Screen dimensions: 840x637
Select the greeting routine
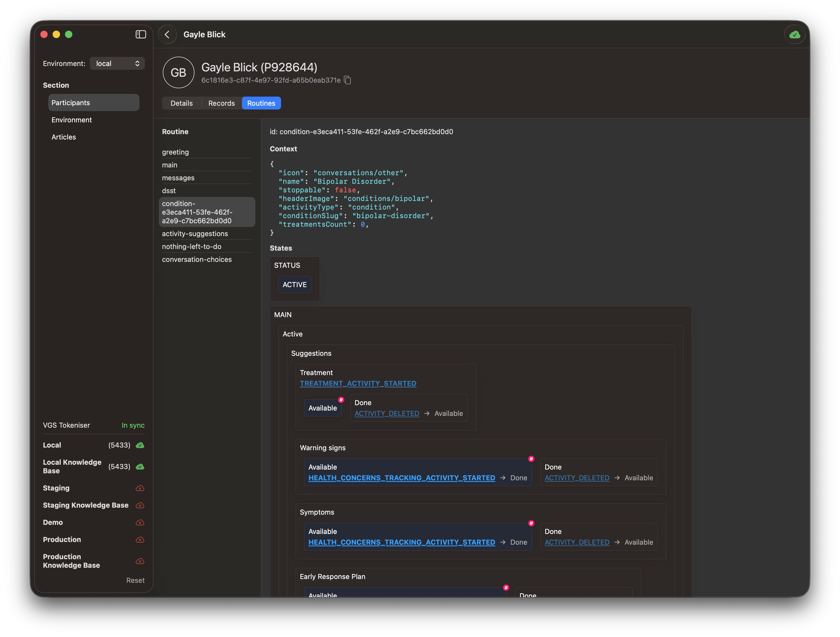pyautogui.click(x=175, y=152)
